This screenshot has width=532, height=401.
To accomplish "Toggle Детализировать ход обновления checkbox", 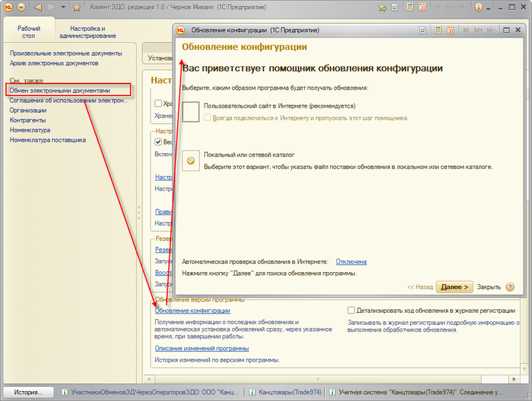I will (351, 310).
